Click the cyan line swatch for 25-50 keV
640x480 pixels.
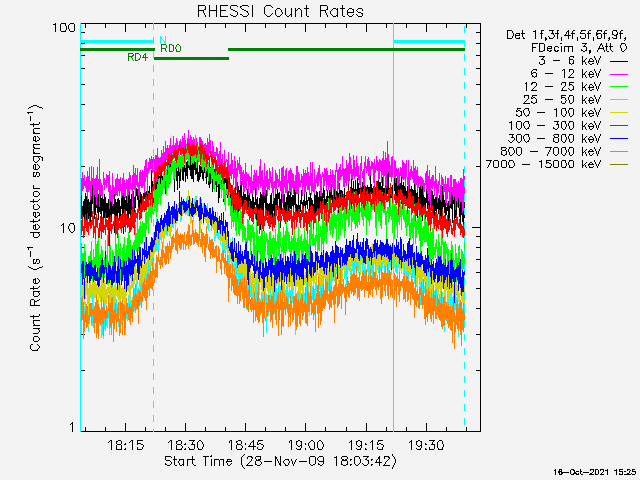tap(619, 100)
